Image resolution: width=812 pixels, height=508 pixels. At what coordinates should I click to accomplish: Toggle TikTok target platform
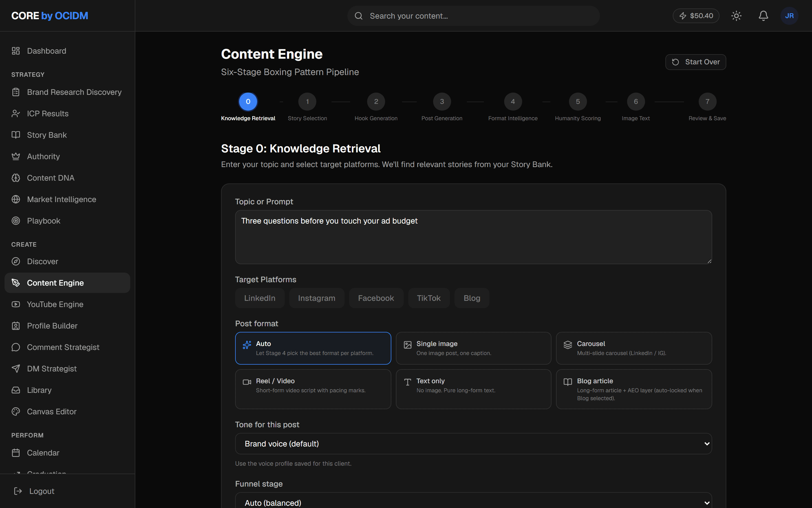tap(429, 298)
